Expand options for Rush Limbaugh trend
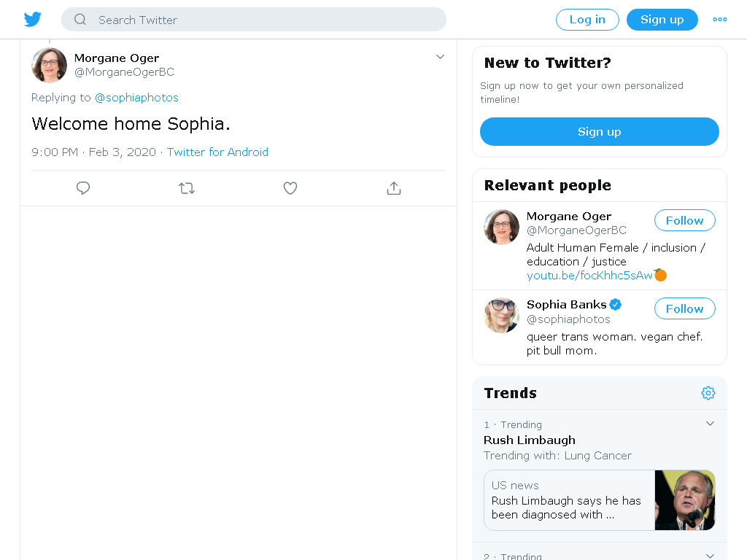 [710, 424]
